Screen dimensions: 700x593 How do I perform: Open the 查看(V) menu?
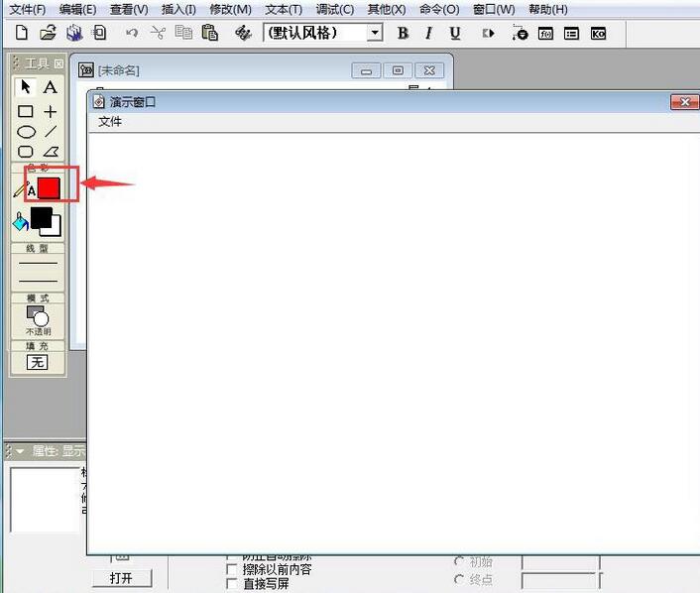click(x=129, y=9)
